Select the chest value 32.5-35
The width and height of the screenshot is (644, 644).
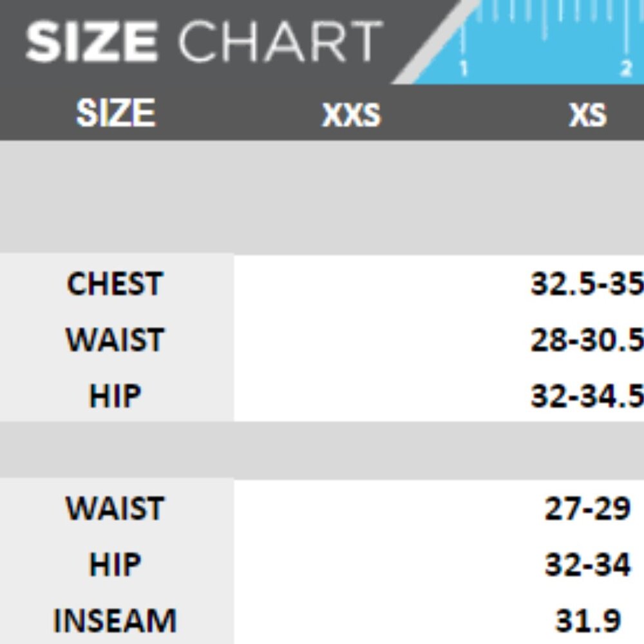(587, 284)
